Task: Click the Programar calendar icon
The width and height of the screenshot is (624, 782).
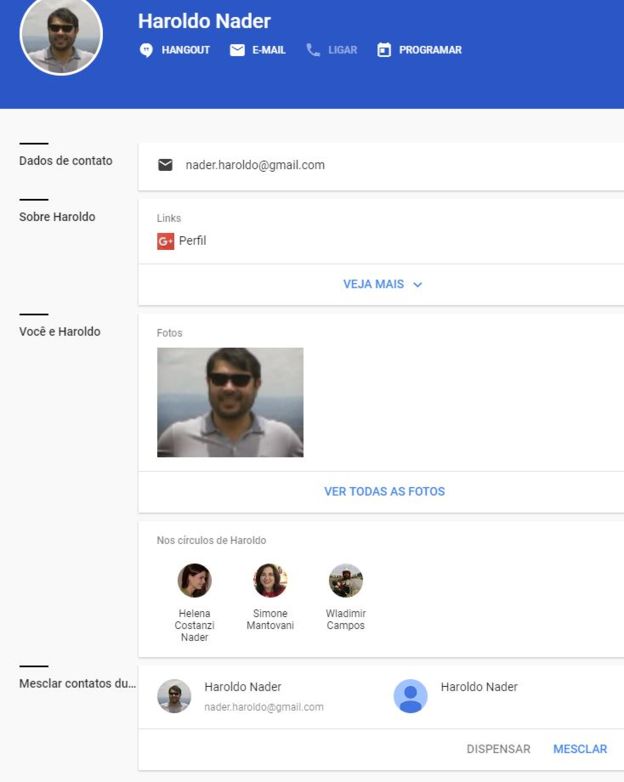Action: (x=384, y=50)
